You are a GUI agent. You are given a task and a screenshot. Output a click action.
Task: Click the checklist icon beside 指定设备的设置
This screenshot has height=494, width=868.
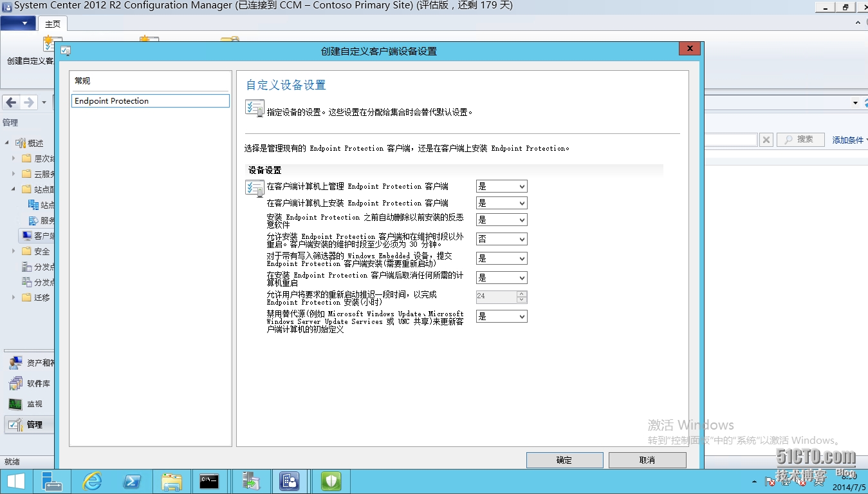[255, 108]
